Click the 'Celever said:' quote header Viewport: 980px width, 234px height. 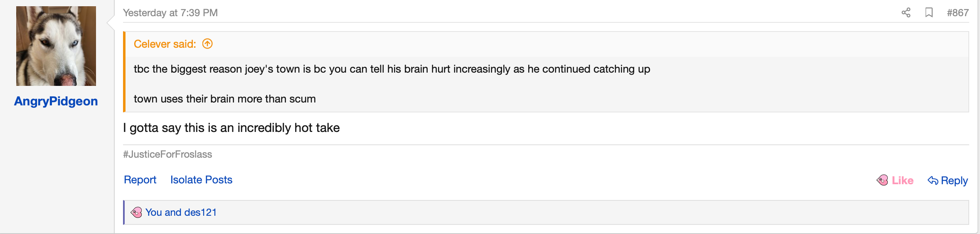[165, 44]
